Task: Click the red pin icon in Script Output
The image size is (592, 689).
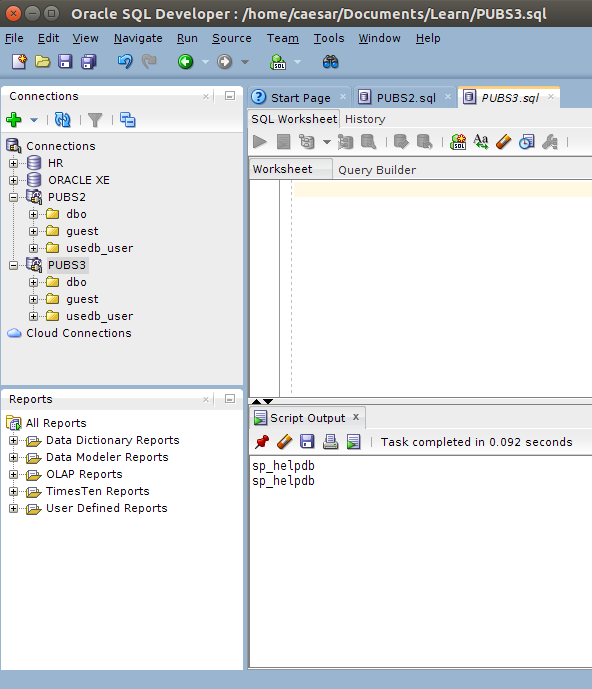Action: [x=262, y=442]
